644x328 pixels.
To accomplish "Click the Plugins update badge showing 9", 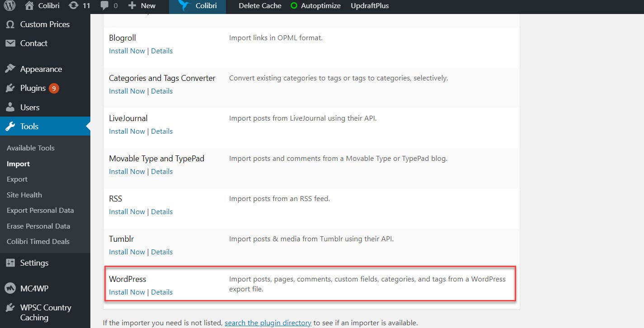I will [x=53, y=88].
